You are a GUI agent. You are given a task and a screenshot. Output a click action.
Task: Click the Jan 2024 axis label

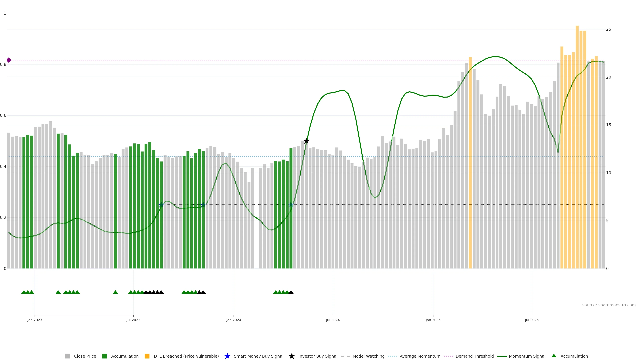pyautogui.click(x=233, y=320)
